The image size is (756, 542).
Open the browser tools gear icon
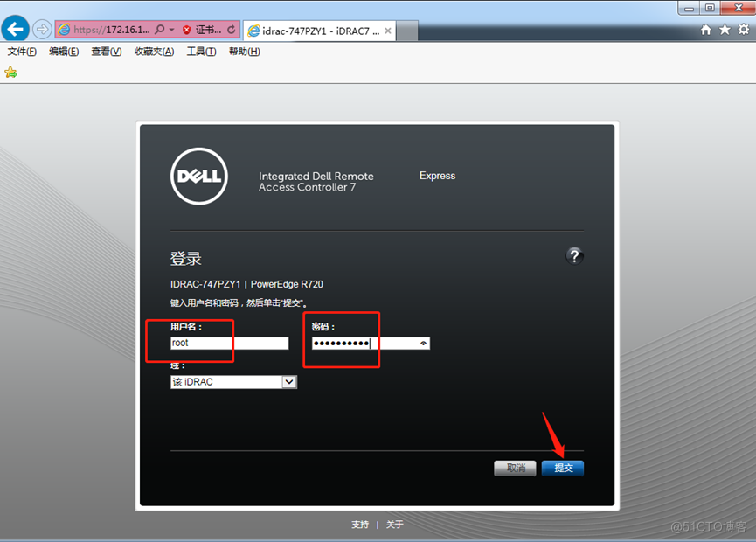(744, 30)
